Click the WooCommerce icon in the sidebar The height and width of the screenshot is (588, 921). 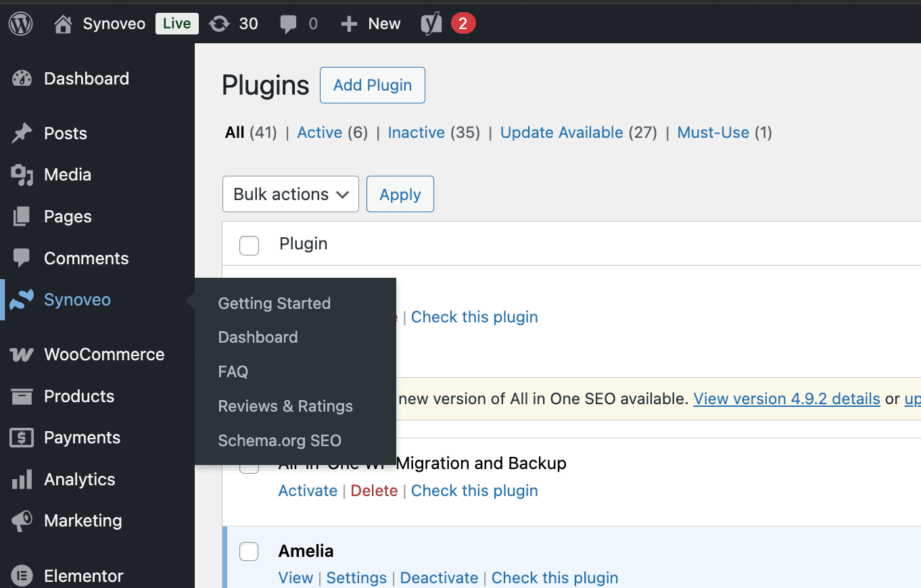click(x=22, y=353)
